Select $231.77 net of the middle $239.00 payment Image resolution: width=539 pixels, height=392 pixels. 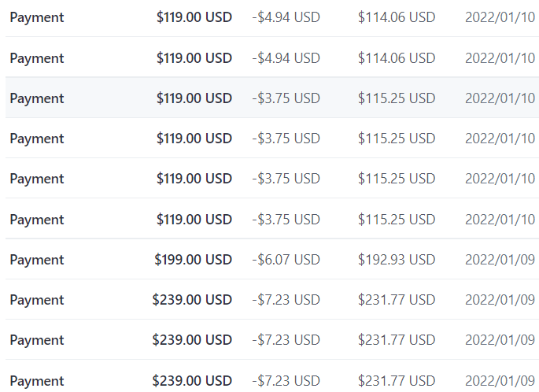[397, 340]
